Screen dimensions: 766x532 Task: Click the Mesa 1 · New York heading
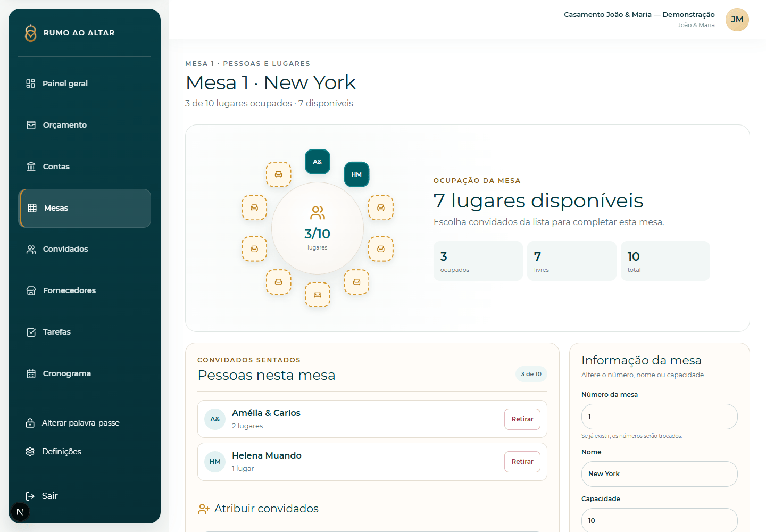coord(270,82)
